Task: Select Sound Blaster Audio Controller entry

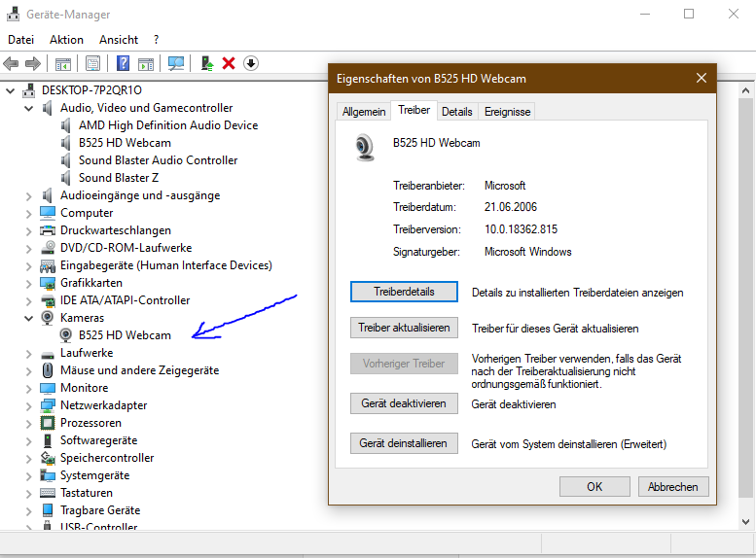Action: 159,160
